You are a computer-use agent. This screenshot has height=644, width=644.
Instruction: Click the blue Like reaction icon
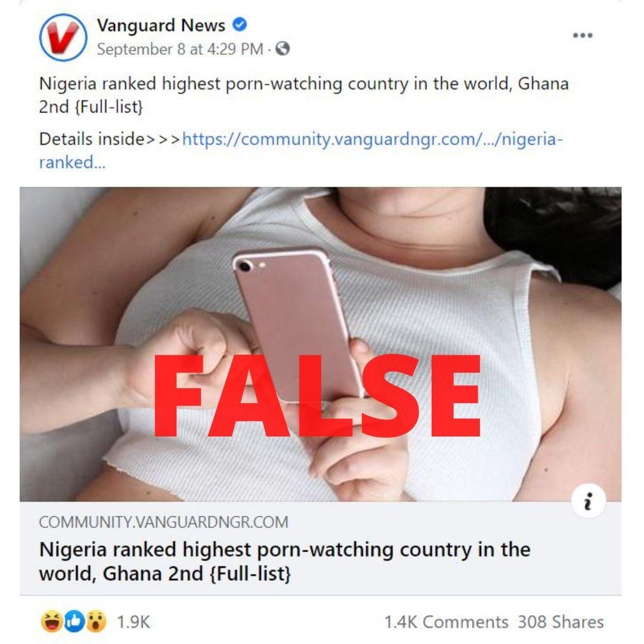pyautogui.click(x=75, y=621)
